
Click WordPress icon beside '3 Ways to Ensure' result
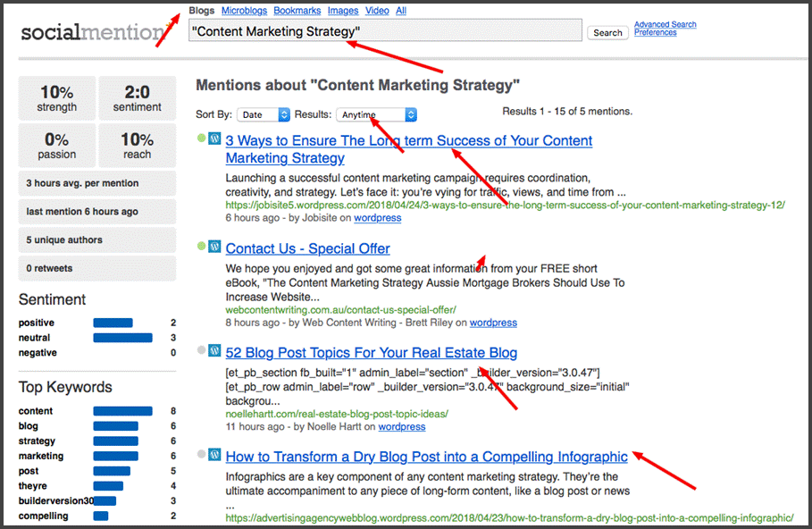coord(214,139)
